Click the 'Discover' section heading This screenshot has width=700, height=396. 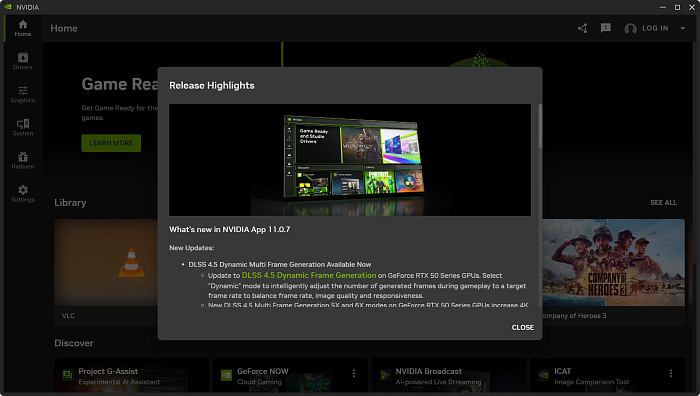pyautogui.click(x=74, y=343)
